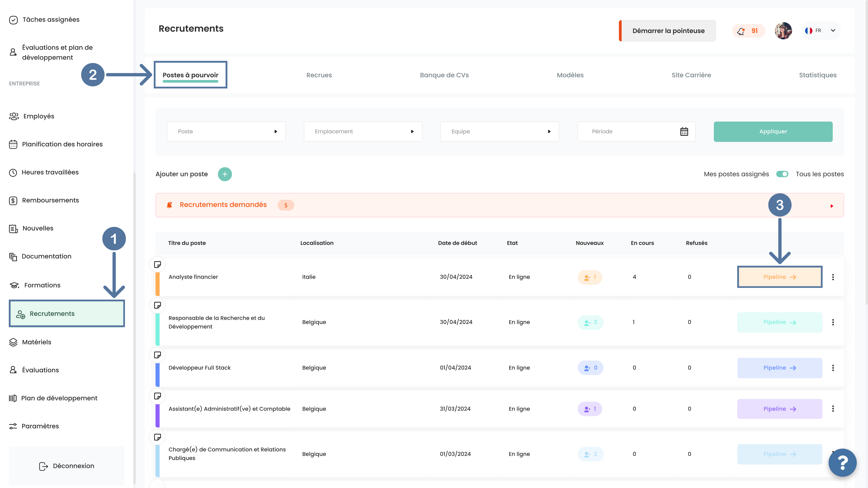This screenshot has height=488, width=868.
Task: Open Planification des horaires
Action: pyautogui.click(x=56, y=144)
